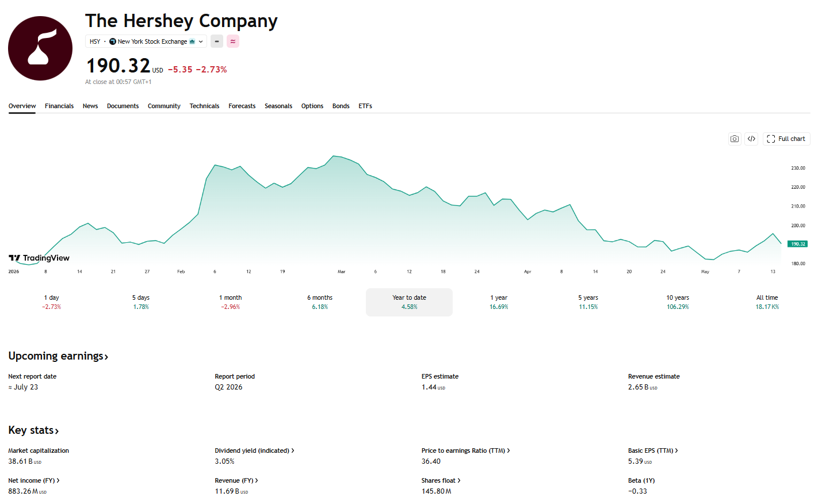Screen dimensions: 818x504
Task: Click the Next report date label
Action: 32,376
